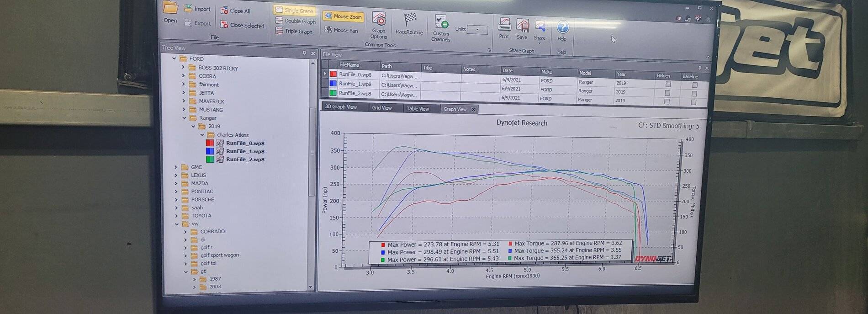Toggle Hidden checkbox for RunFile_0.wp8
The width and height of the screenshot is (868, 314).
pos(668,84)
